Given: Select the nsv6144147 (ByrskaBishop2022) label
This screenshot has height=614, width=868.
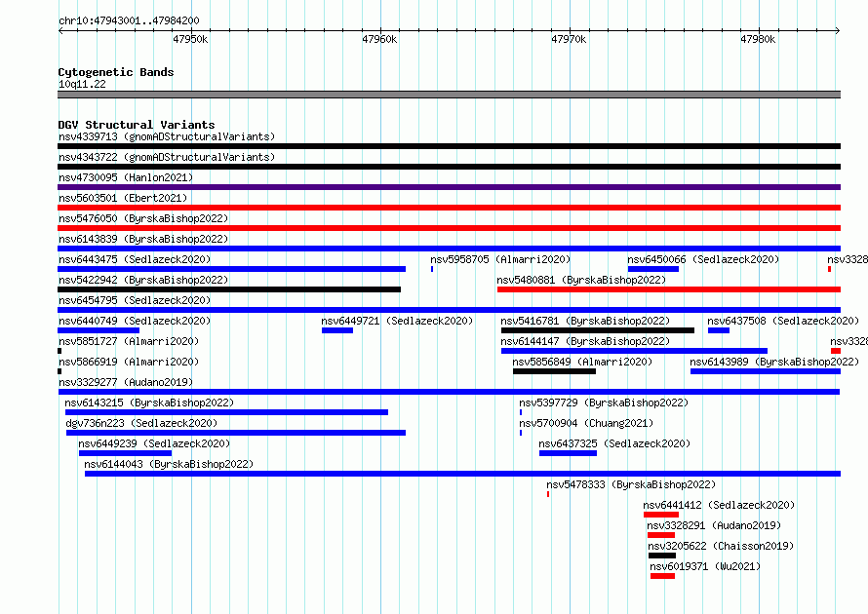Looking at the screenshot, I should 585,341.
